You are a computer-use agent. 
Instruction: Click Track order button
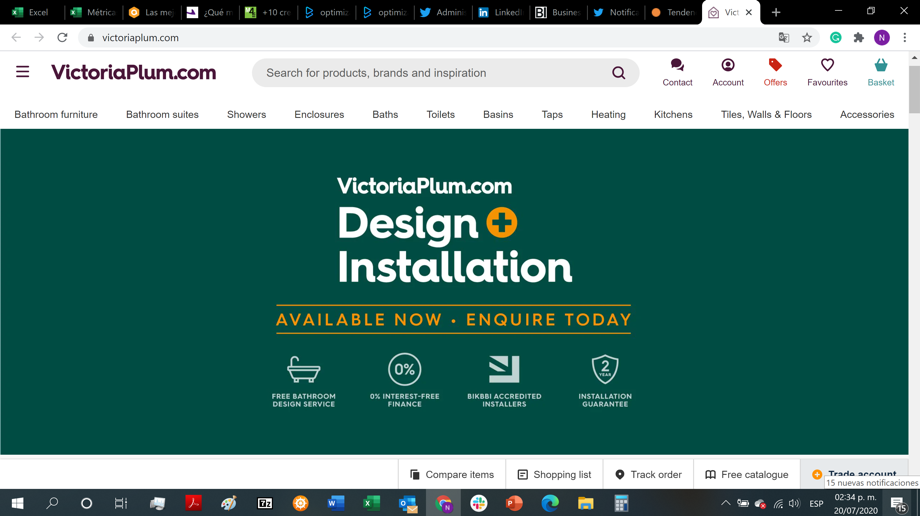pyautogui.click(x=648, y=474)
